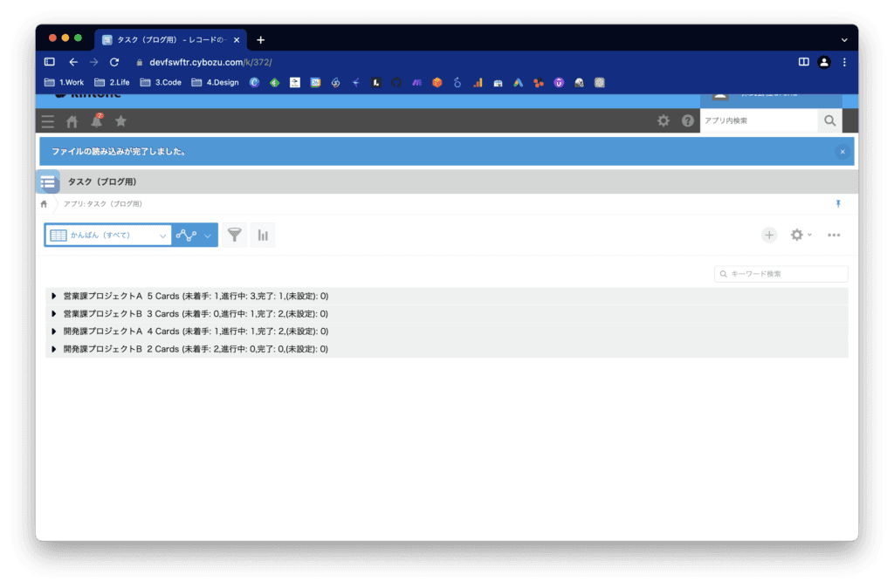Open the かんばん（すべて）view dropdown
Image resolution: width=894 pixels, height=588 pixels.
(x=108, y=235)
